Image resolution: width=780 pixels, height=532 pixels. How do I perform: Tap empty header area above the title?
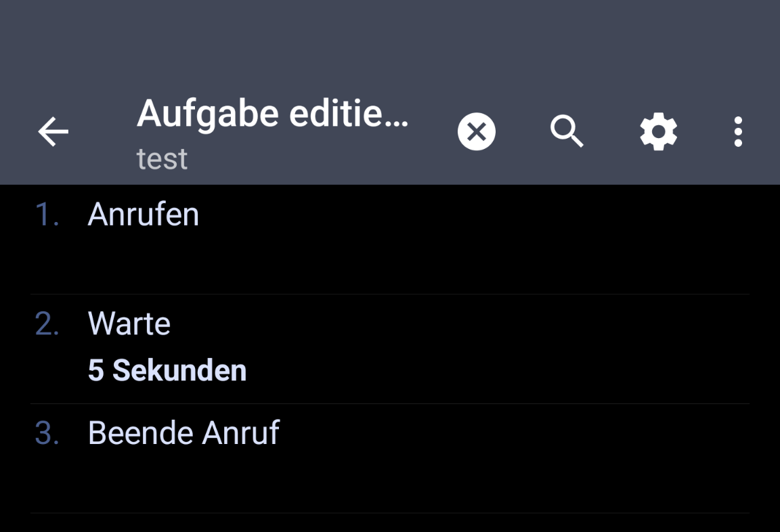(389, 41)
